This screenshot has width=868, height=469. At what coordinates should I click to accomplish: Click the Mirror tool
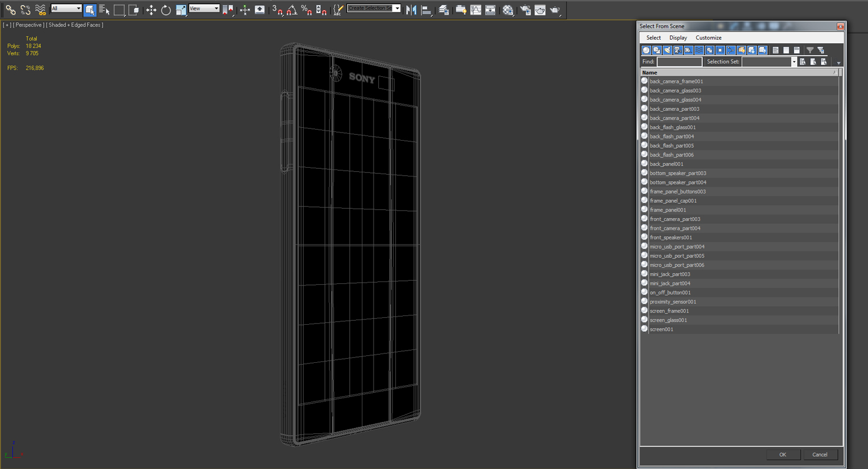point(412,9)
